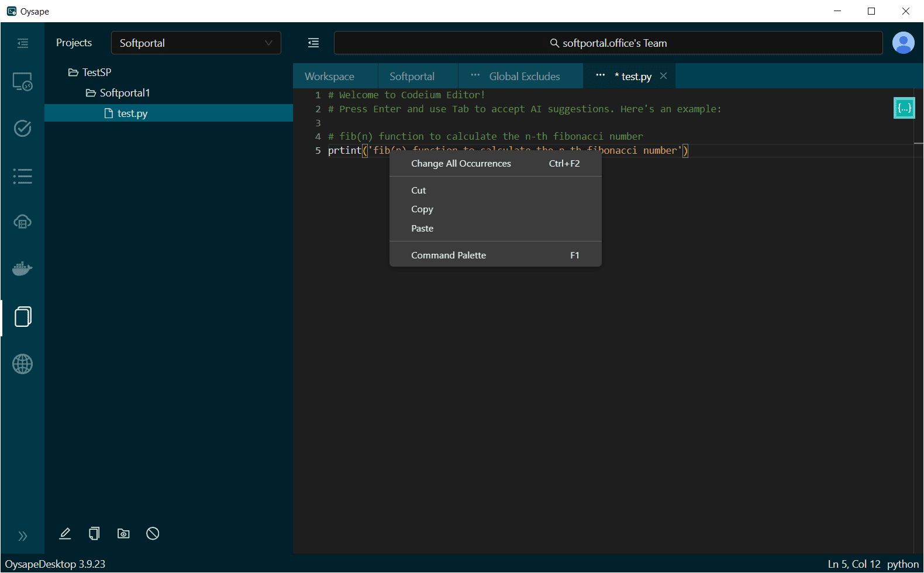
Task: Choose Cut from the context menu
Action: click(495, 190)
